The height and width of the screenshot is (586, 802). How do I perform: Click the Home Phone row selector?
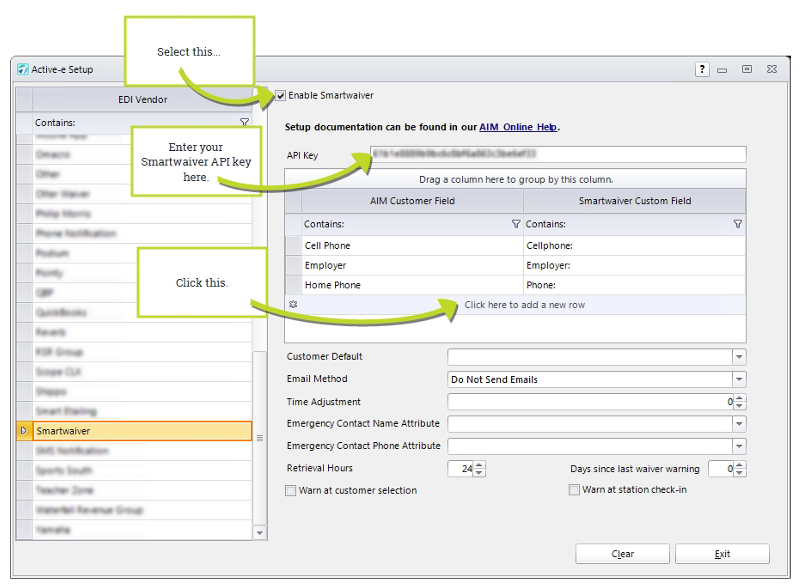(293, 285)
